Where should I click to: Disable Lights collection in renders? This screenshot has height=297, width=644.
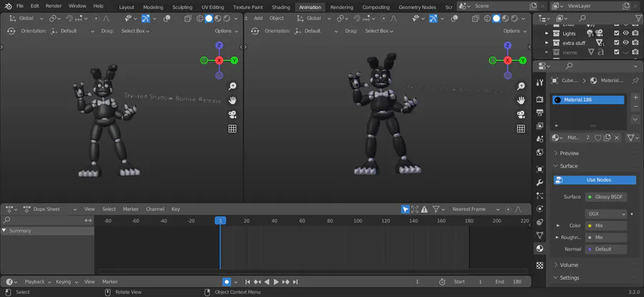pyautogui.click(x=635, y=33)
